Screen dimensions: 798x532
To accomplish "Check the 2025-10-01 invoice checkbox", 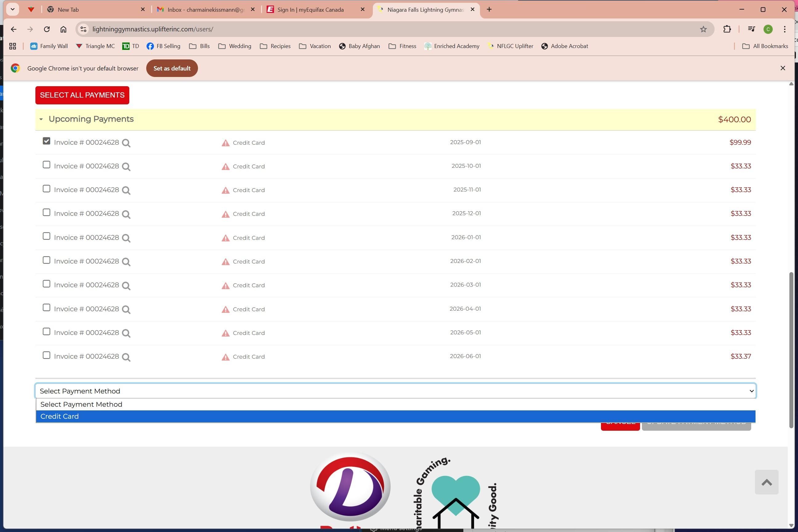I will 46,165.
